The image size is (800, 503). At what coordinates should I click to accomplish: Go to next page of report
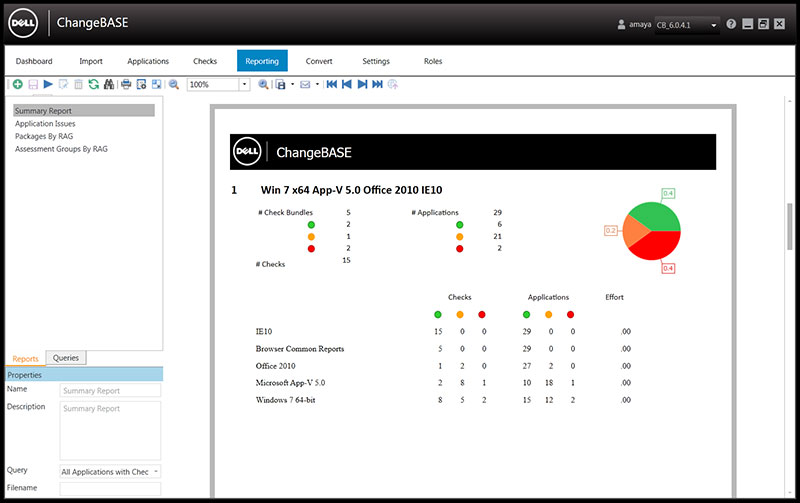point(362,84)
